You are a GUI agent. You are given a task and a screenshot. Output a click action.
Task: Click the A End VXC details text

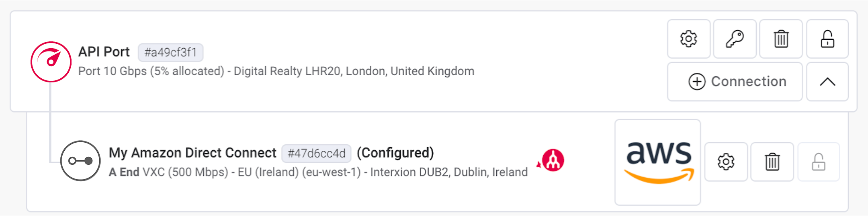click(318, 172)
